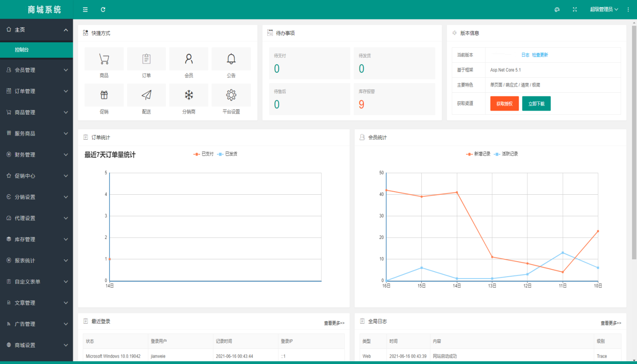Screen dimensions: 637x364
Task: Select 控制台 in the sidebar
Action: click(36, 50)
